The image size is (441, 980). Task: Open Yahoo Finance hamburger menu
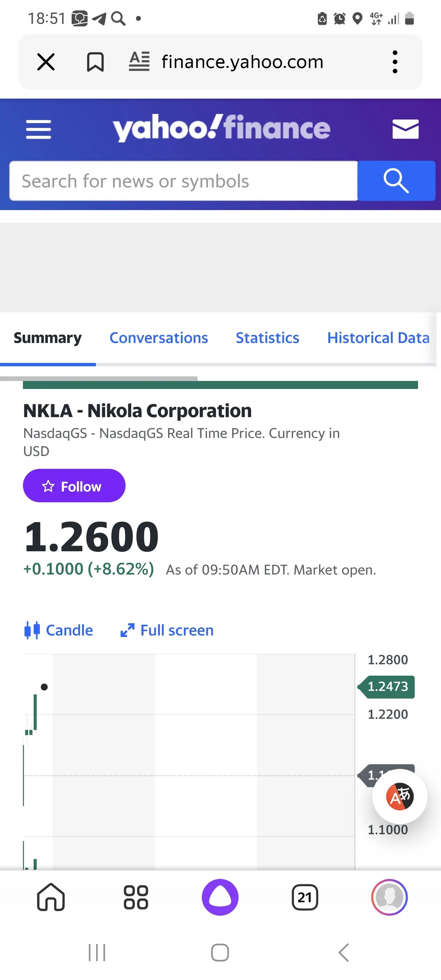pyautogui.click(x=39, y=129)
